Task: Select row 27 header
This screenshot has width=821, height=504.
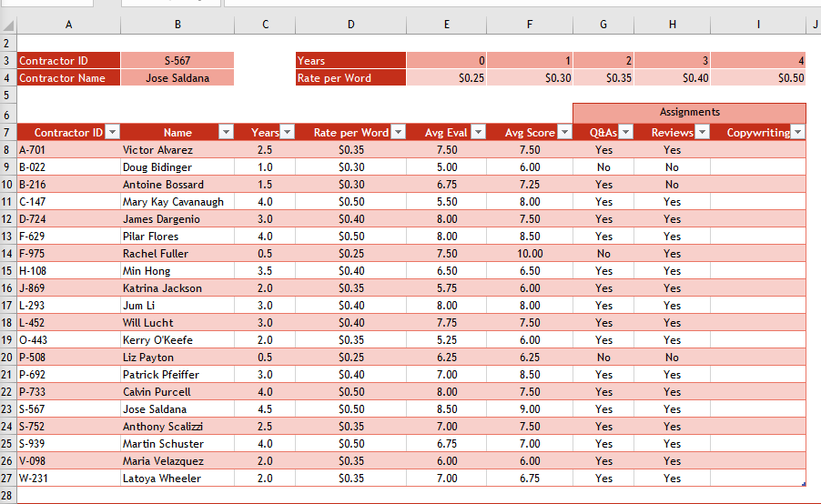Action: coord(8,478)
